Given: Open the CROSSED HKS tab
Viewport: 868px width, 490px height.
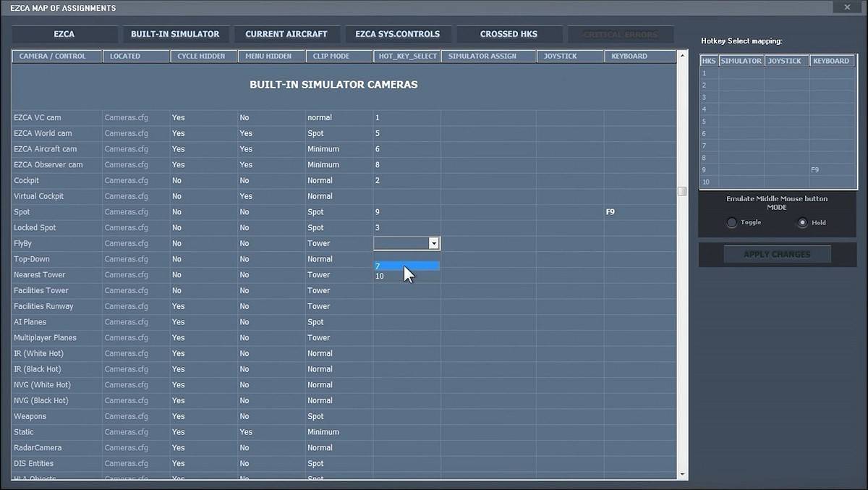Looking at the screenshot, I should 509,34.
